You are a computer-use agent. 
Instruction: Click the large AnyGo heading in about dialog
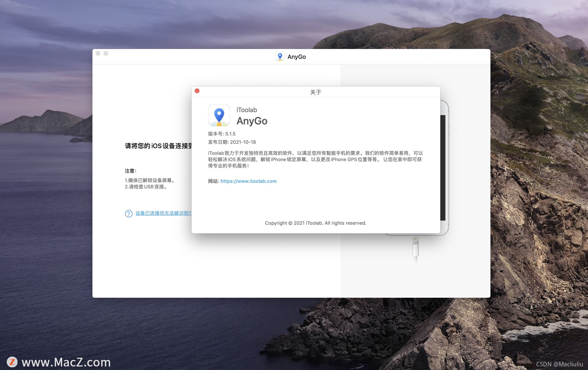[252, 121]
